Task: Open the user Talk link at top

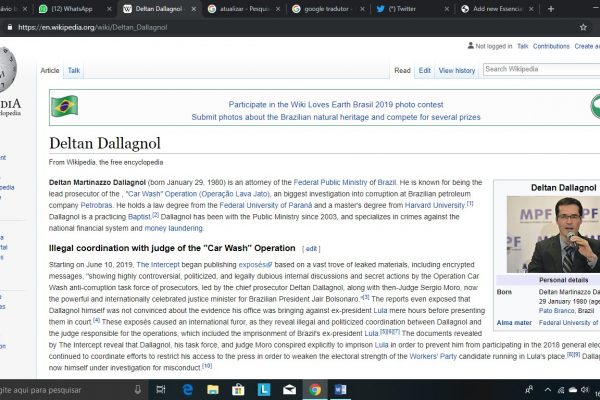Action: point(522,46)
